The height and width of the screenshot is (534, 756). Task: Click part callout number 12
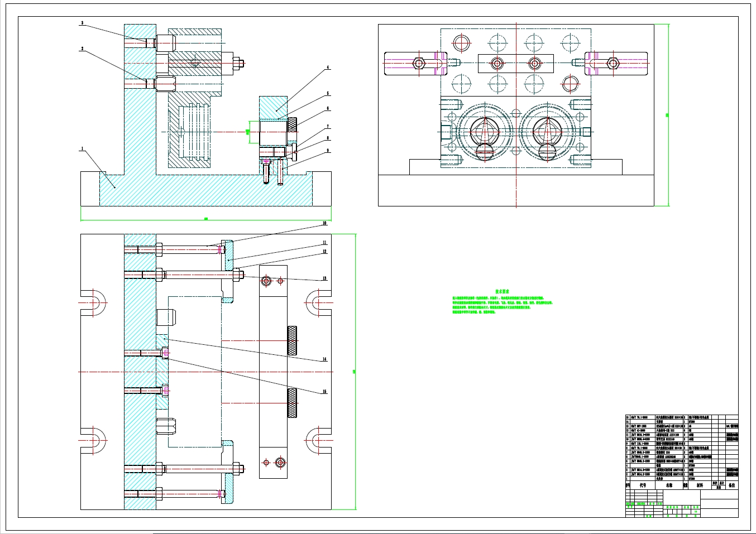coord(324,252)
